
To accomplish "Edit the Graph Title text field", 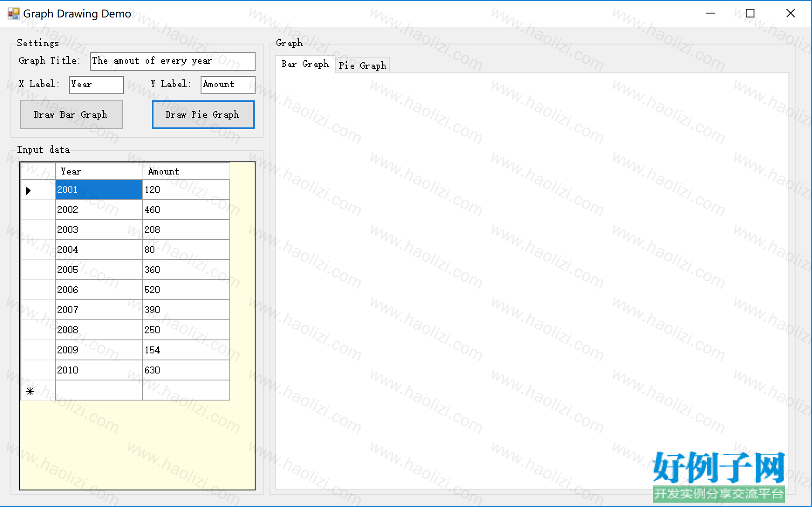I will click(173, 61).
